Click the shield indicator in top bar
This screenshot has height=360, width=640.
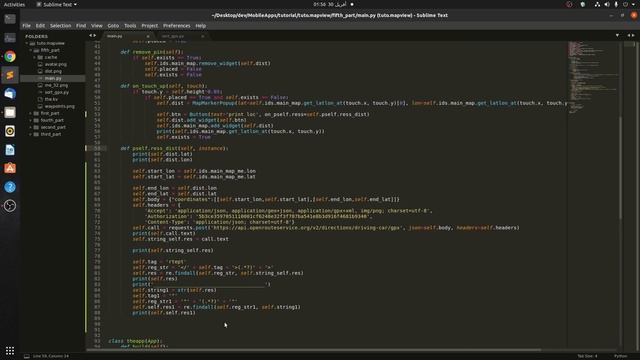pyautogui.click(x=583, y=4)
